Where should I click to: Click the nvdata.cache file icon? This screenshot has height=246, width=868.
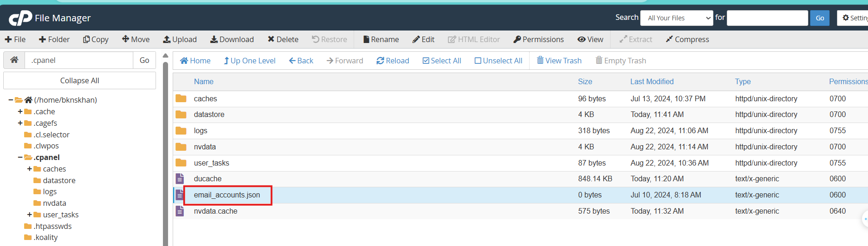point(180,211)
